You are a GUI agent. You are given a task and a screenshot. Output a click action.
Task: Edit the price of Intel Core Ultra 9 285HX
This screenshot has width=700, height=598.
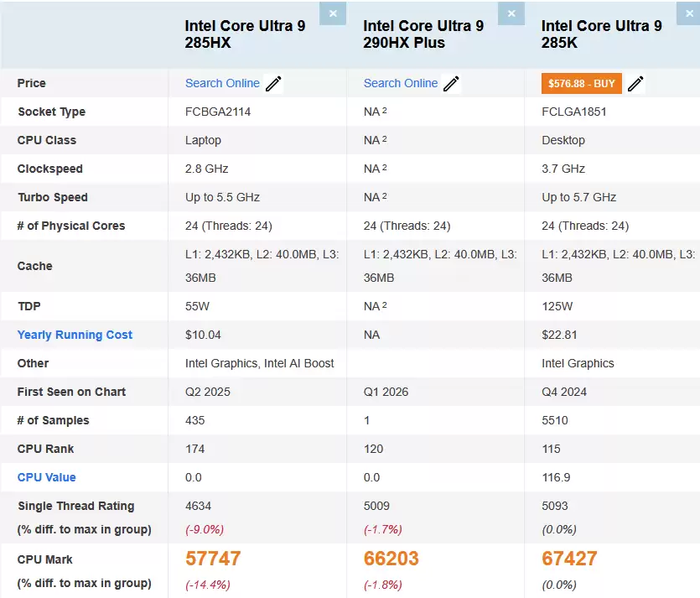click(273, 83)
